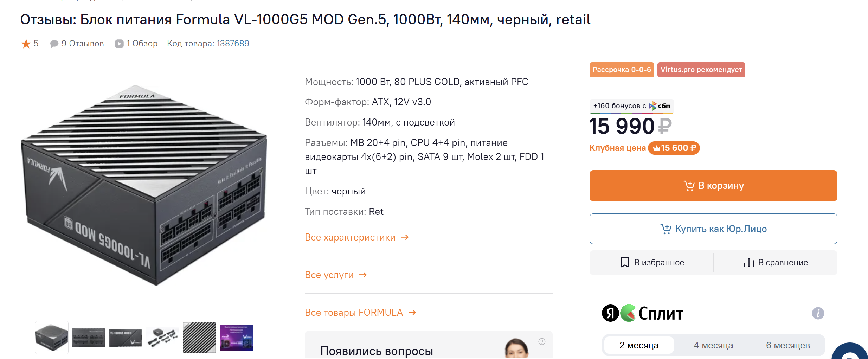Click Купить как Юр.Лицо button

[x=713, y=229]
